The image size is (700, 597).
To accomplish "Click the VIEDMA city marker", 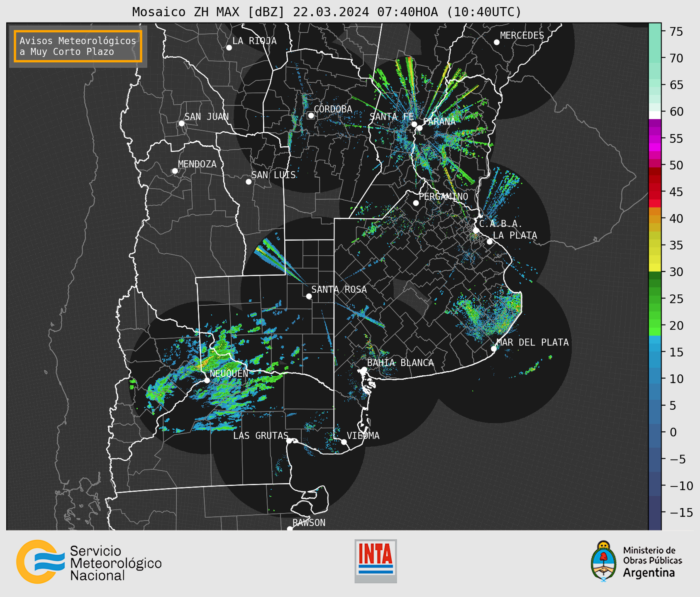I will (344, 442).
